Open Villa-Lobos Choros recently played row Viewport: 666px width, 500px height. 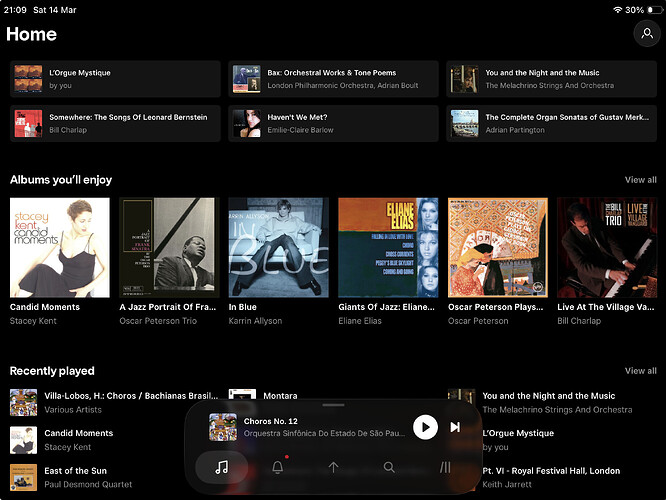point(115,402)
